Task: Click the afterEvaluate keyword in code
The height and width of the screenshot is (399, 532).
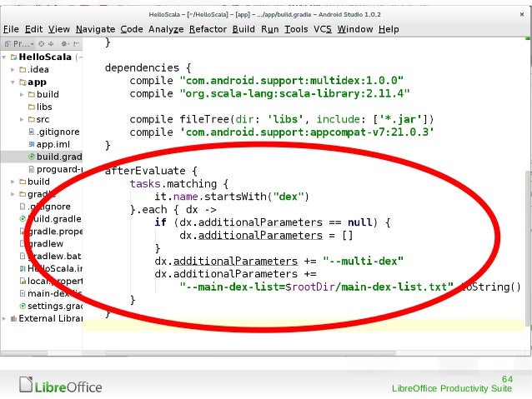Action: click(x=145, y=171)
